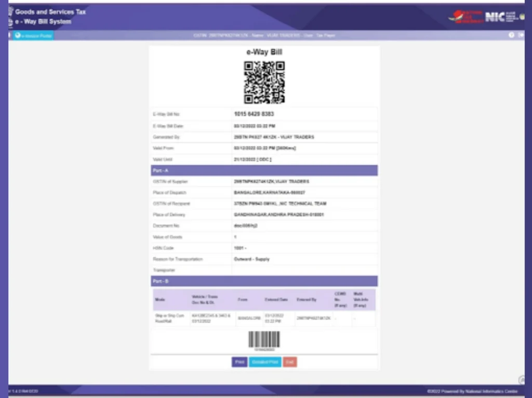Click the scroll-to-top icon at bottom right
The height and width of the screenshot is (398, 532).
point(522,380)
